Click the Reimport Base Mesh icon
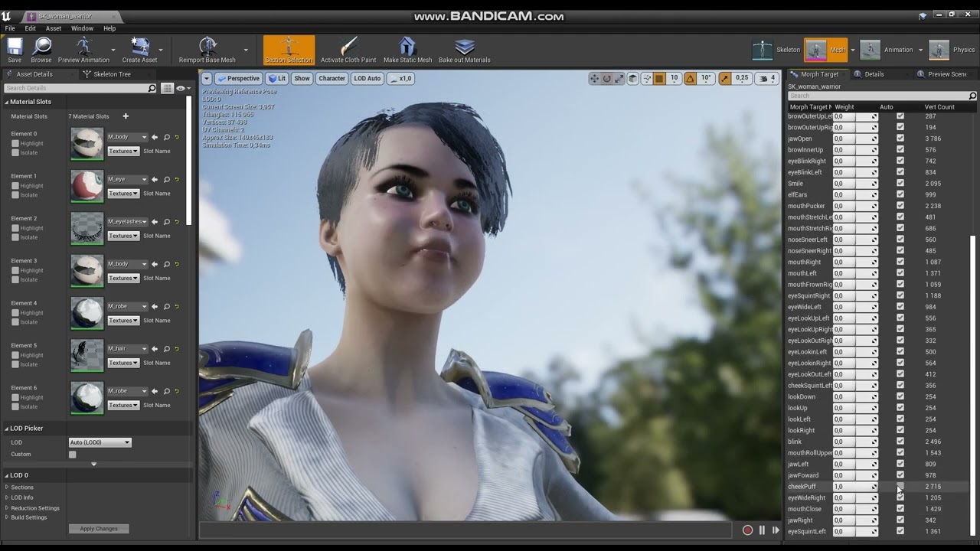Viewport: 980px width, 551px height. point(207,49)
